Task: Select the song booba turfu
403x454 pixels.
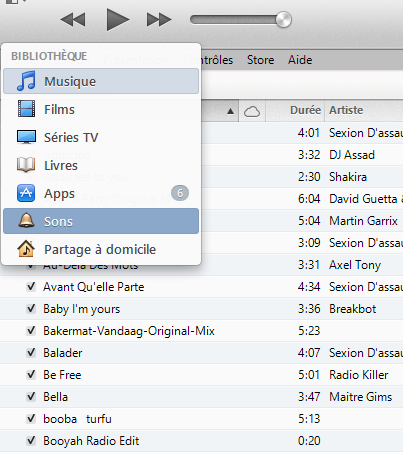Action: coord(77,419)
